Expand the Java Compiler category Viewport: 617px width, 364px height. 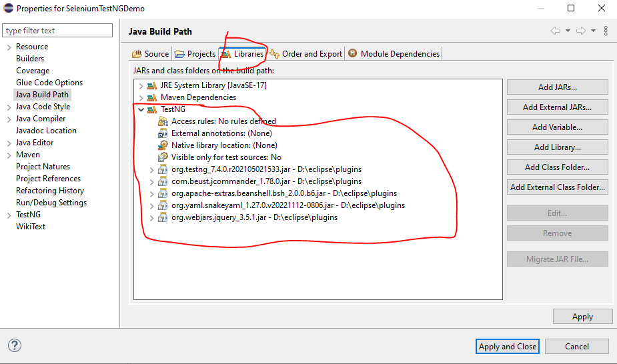(9, 119)
